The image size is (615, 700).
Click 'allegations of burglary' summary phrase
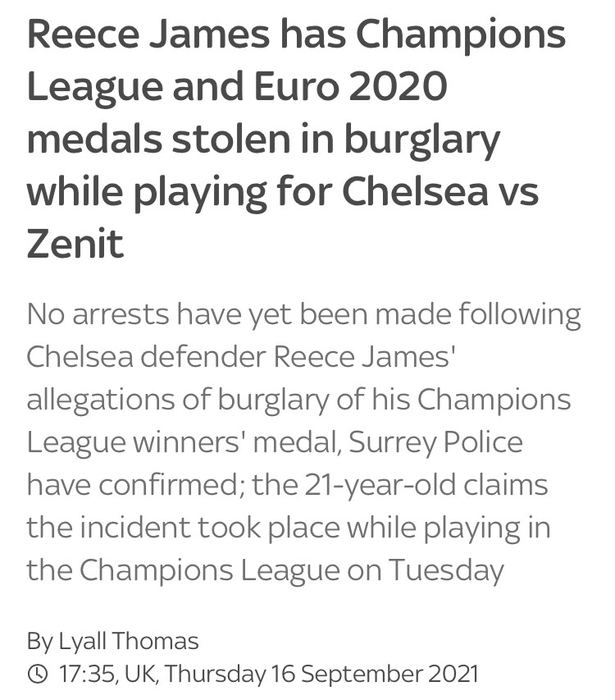click(178, 400)
